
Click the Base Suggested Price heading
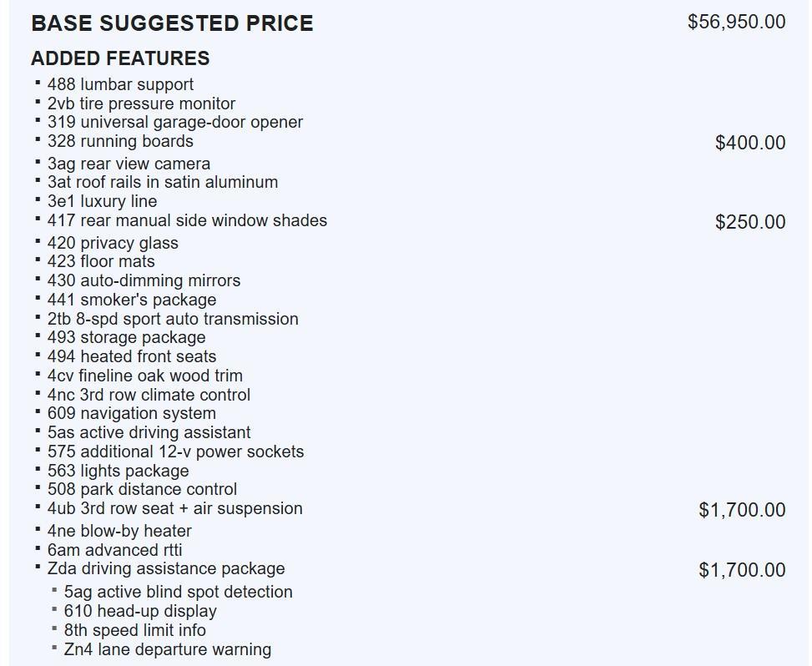172,23
